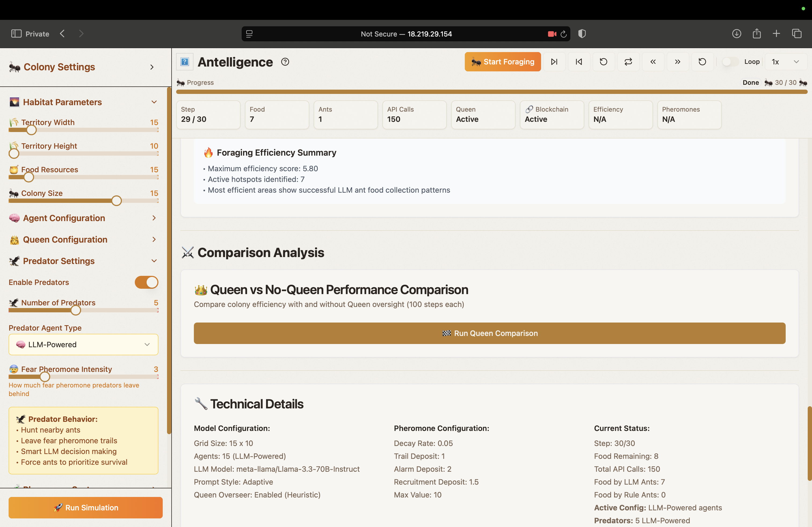Image resolution: width=812 pixels, height=527 pixels.
Task: Click the fast rewind double-chevron icon
Action: point(653,62)
